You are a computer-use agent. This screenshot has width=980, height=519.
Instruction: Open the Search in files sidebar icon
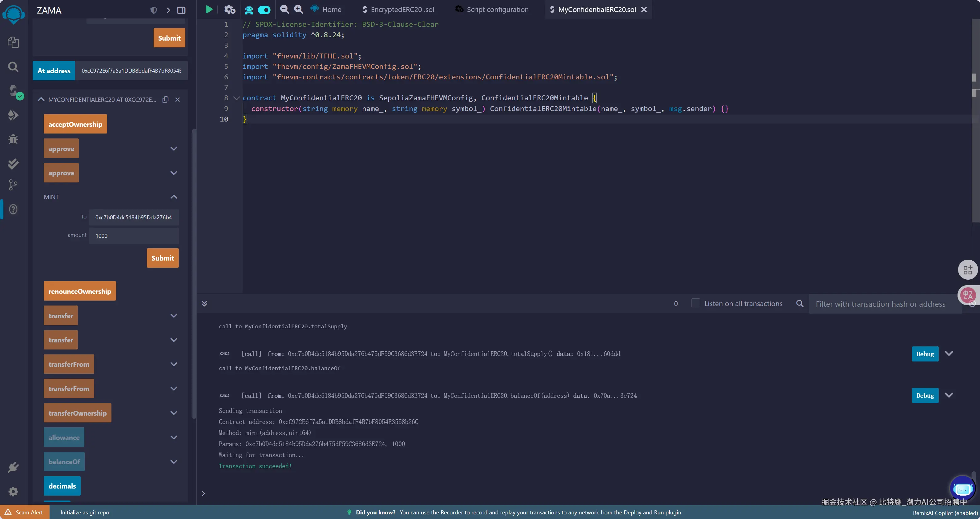(x=13, y=67)
